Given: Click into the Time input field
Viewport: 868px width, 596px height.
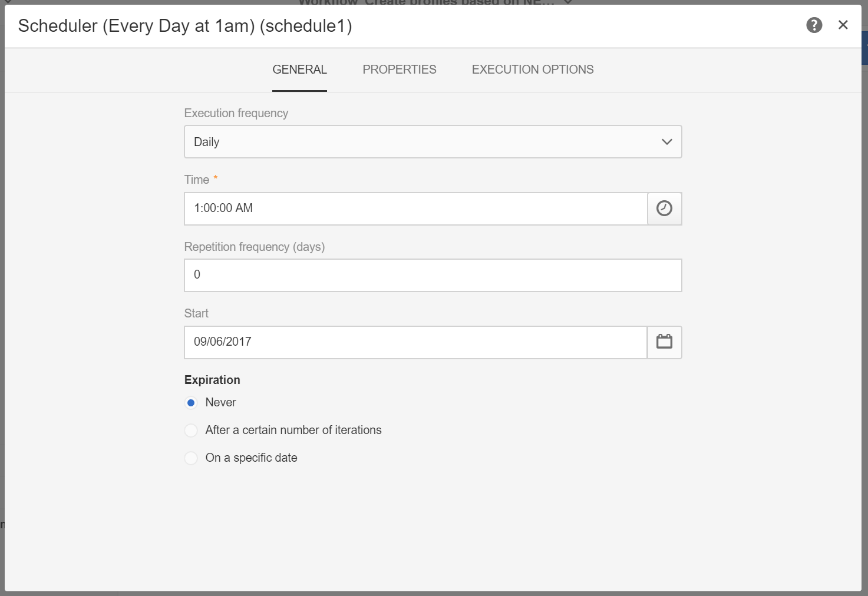Looking at the screenshot, I should pyautogui.click(x=415, y=208).
